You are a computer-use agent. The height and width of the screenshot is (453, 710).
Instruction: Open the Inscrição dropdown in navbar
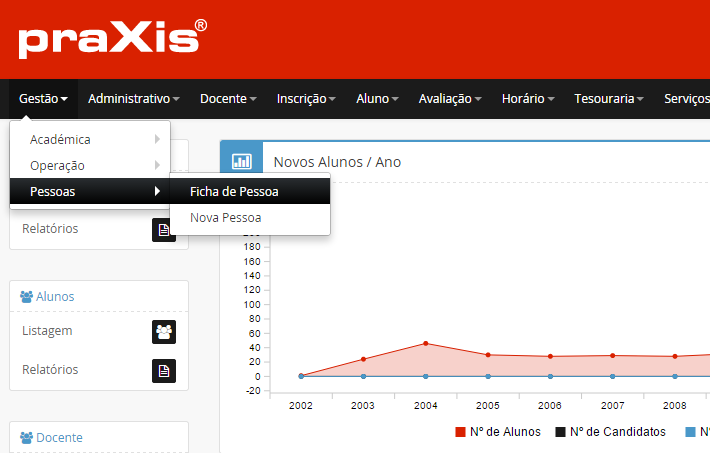pyautogui.click(x=305, y=99)
